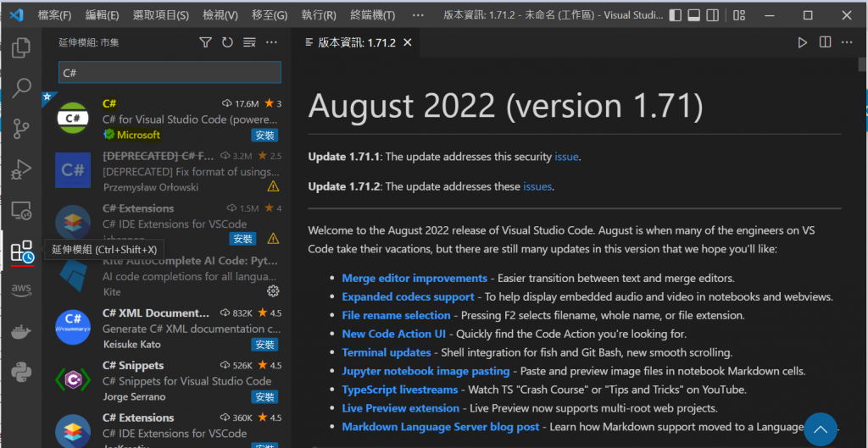Open extensions panel more actions menu
This screenshot has width=868, height=448.
[271, 42]
